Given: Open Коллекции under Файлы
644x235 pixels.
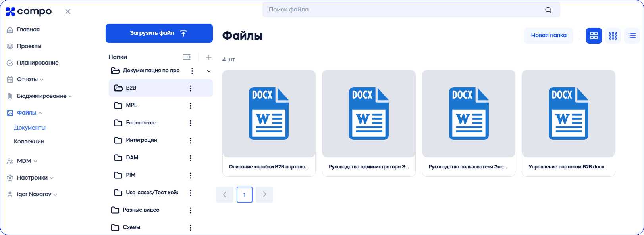Looking at the screenshot, I should click(29, 142).
